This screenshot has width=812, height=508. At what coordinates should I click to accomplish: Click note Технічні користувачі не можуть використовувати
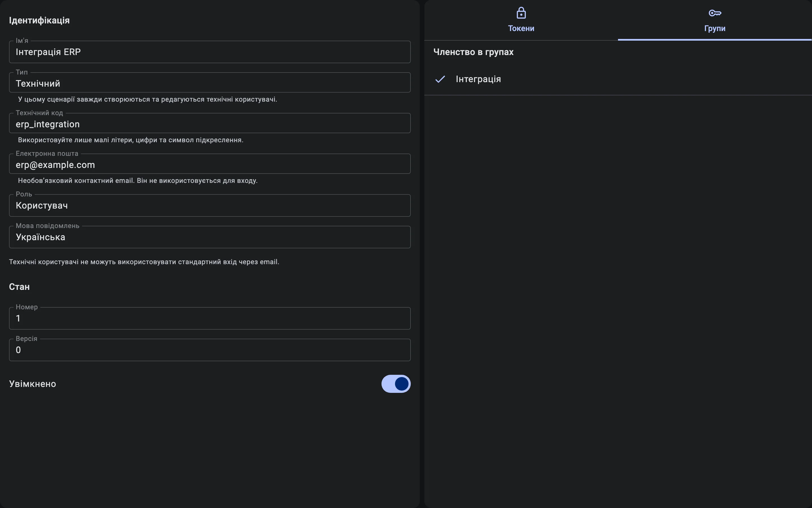coord(144,262)
